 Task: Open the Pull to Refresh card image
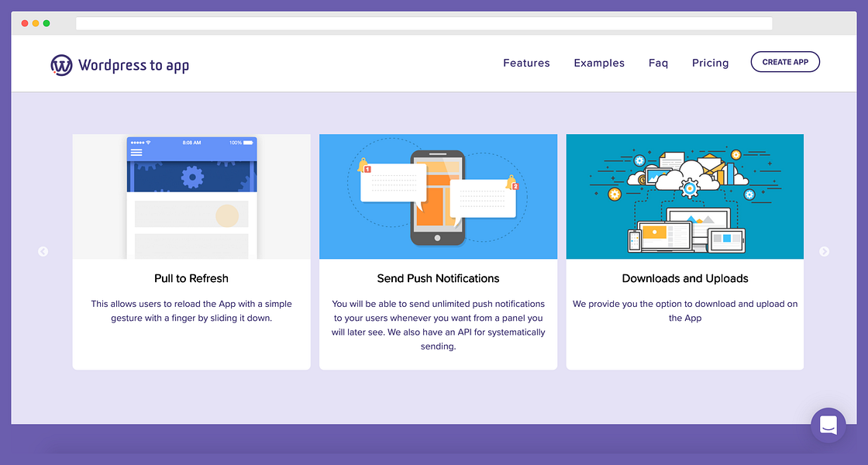(191, 196)
